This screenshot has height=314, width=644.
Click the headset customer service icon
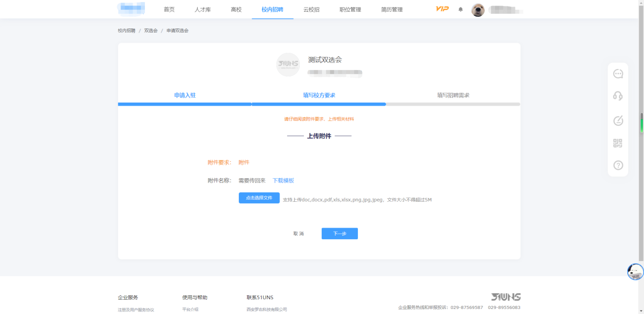coord(618,96)
